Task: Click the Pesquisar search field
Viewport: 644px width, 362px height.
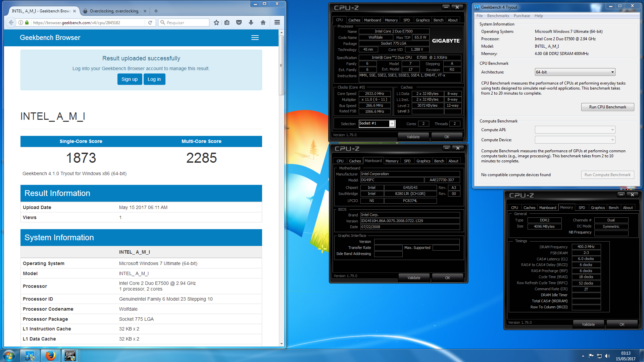Action: tap(184, 22)
